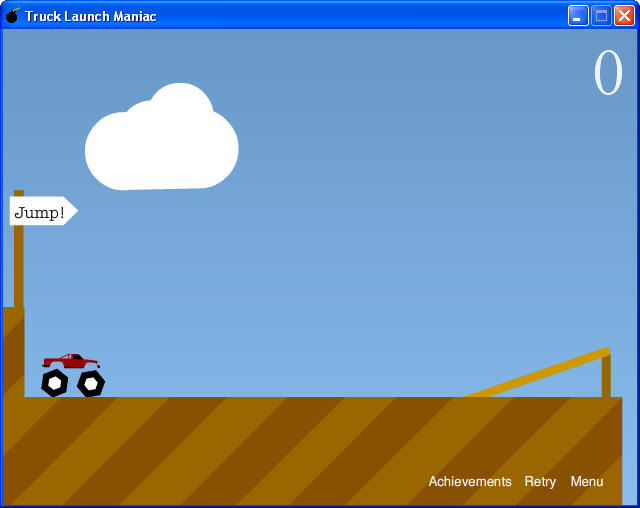
Task: Open the Achievements screen
Action: coord(470,481)
